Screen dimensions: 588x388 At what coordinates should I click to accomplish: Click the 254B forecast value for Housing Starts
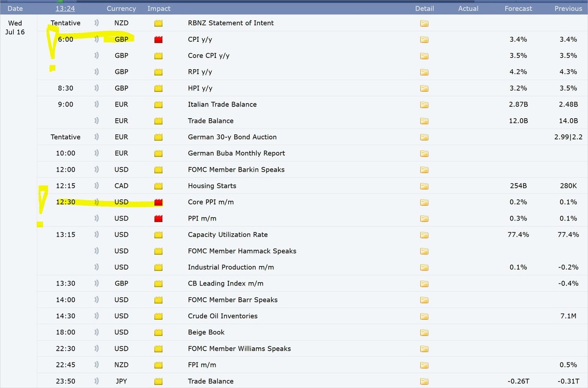[518, 186]
